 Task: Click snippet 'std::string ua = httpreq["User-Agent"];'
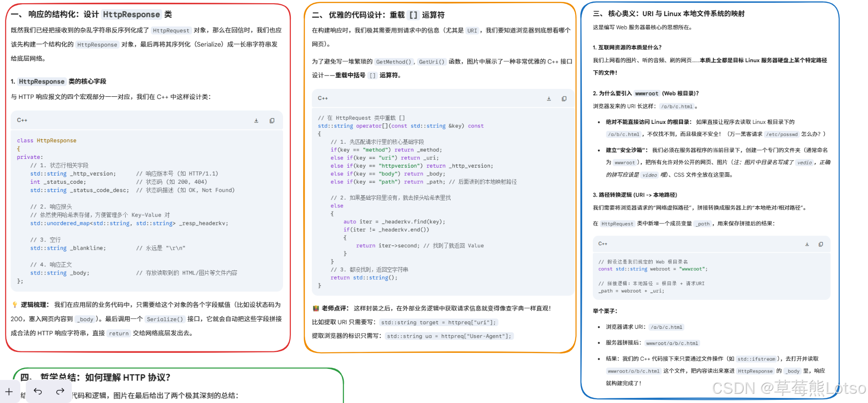click(x=449, y=336)
